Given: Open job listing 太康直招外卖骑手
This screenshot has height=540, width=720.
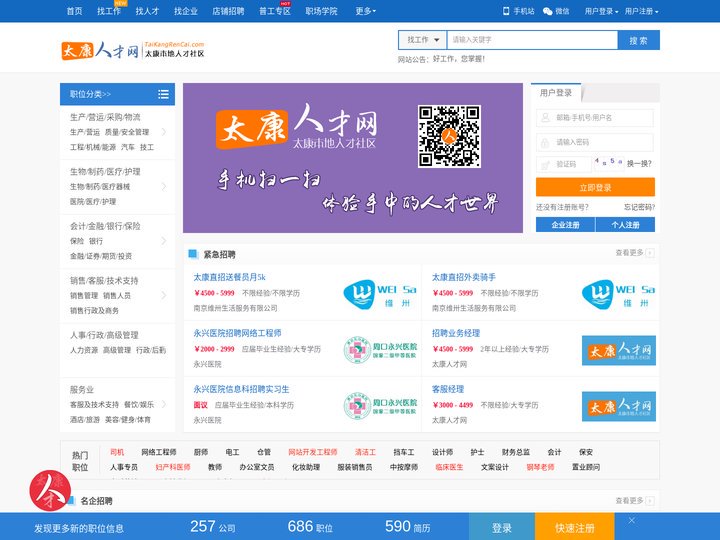Looking at the screenshot, I should point(464,277).
